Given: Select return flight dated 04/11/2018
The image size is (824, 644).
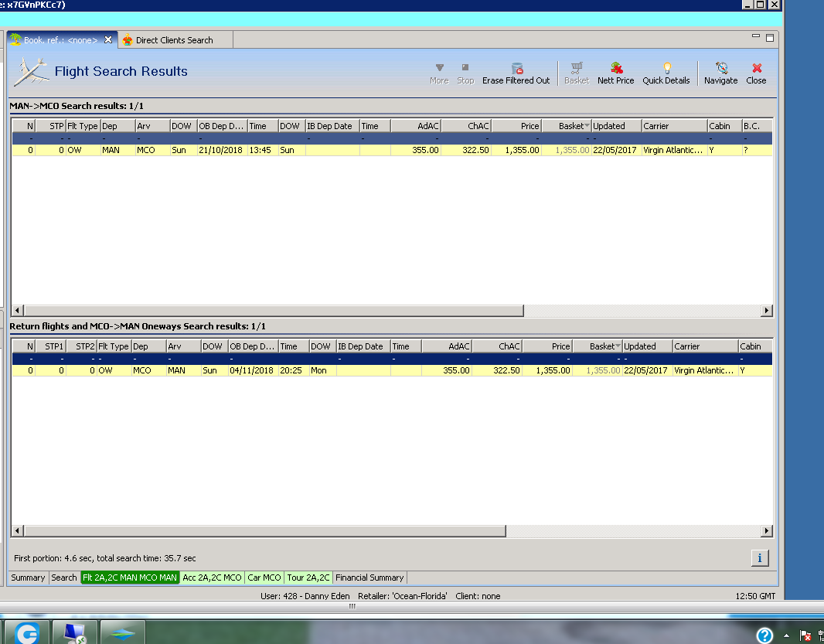Looking at the screenshot, I should coord(392,370).
